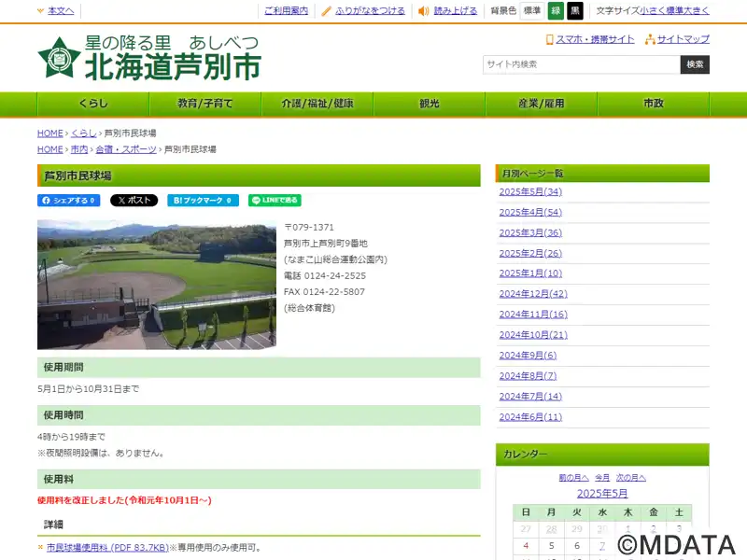Viewport: 747px width, 560px height.
Task: Send page via LINE button
Action: coord(275,201)
